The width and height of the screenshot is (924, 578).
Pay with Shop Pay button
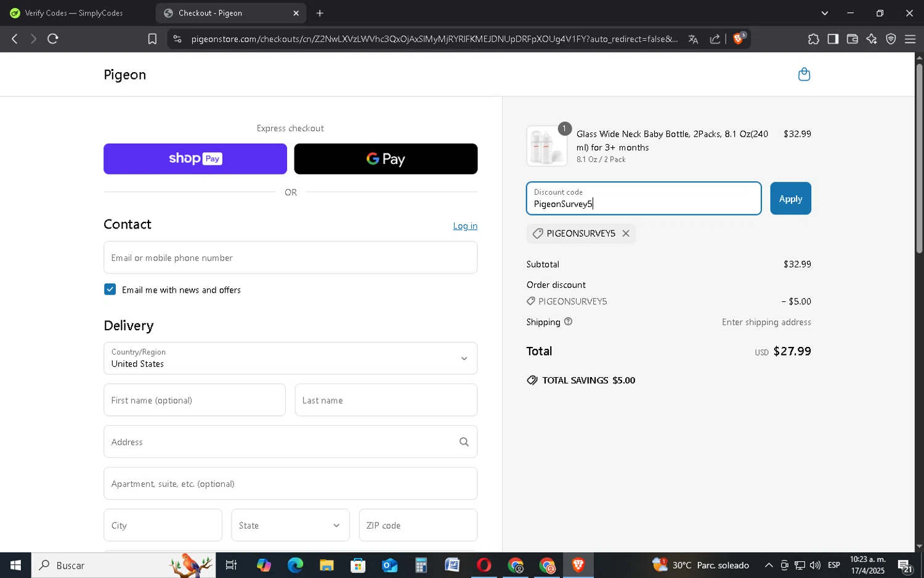[x=195, y=159]
